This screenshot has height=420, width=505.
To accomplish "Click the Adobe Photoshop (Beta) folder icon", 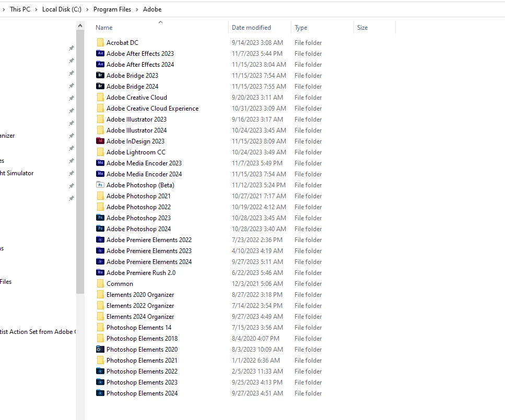I will pos(100,185).
